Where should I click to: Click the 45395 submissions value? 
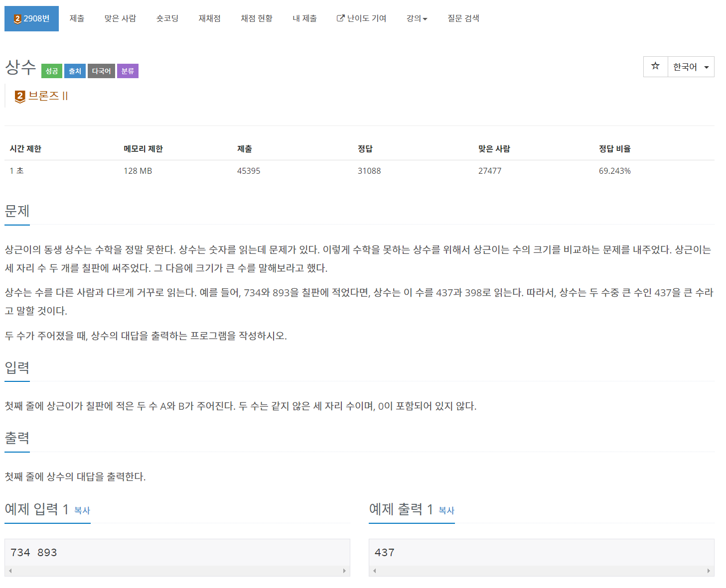(249, 171)
